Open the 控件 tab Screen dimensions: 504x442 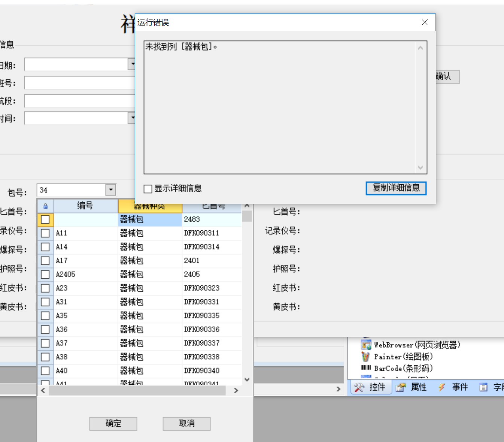pos(371,387)
